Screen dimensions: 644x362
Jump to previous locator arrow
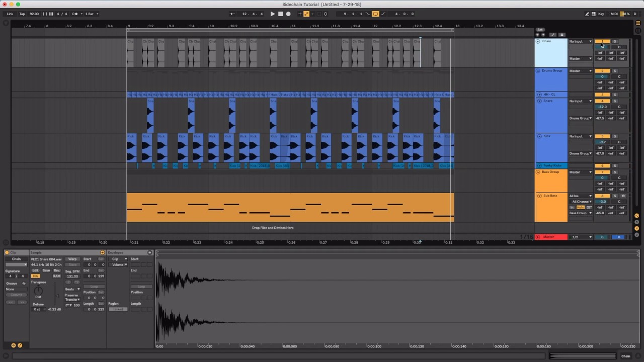[x=538, y=35]
